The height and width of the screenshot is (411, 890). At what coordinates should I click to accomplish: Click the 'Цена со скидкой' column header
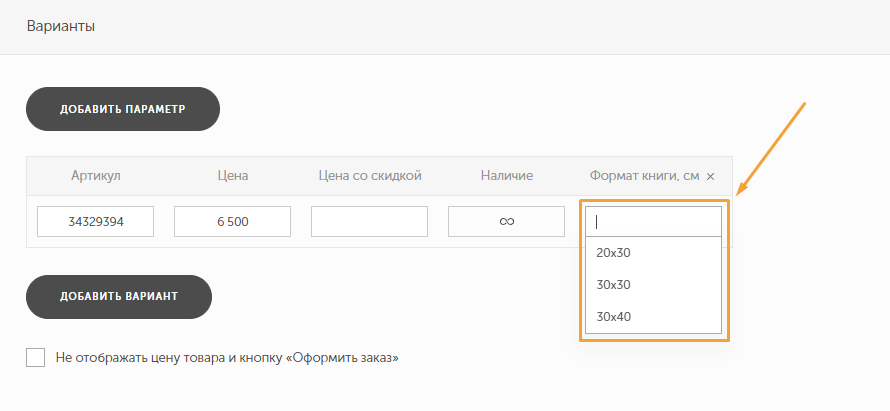click(x=369, y=176)
